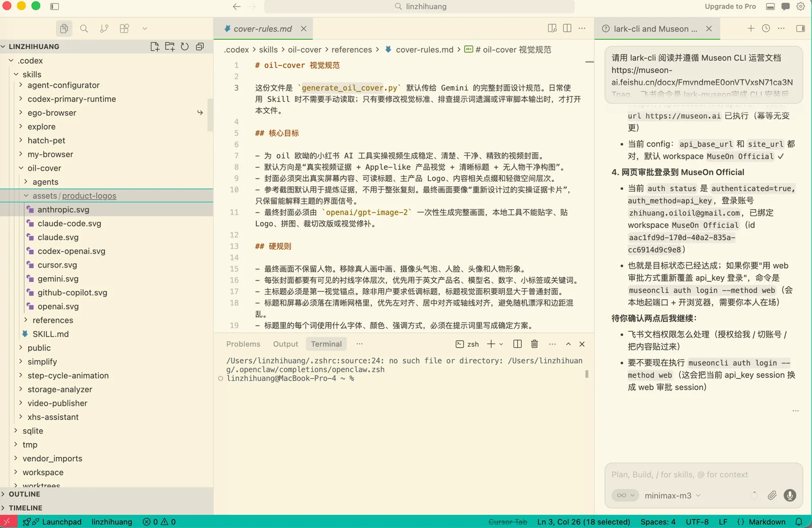Open editor more actions menu
The height and width of the screenshot is (528, 812).
[x=582, y=28]
